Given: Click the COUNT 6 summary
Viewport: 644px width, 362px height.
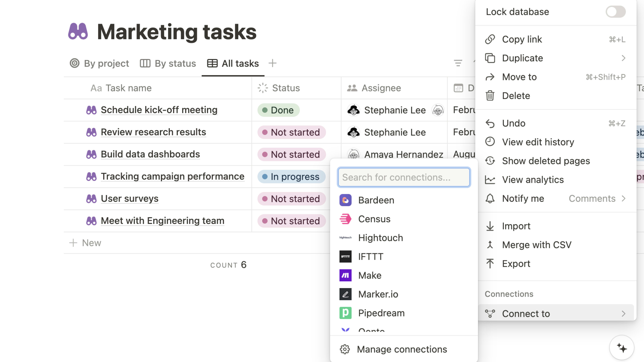Looking at the screenshot, I should [228, 265].
